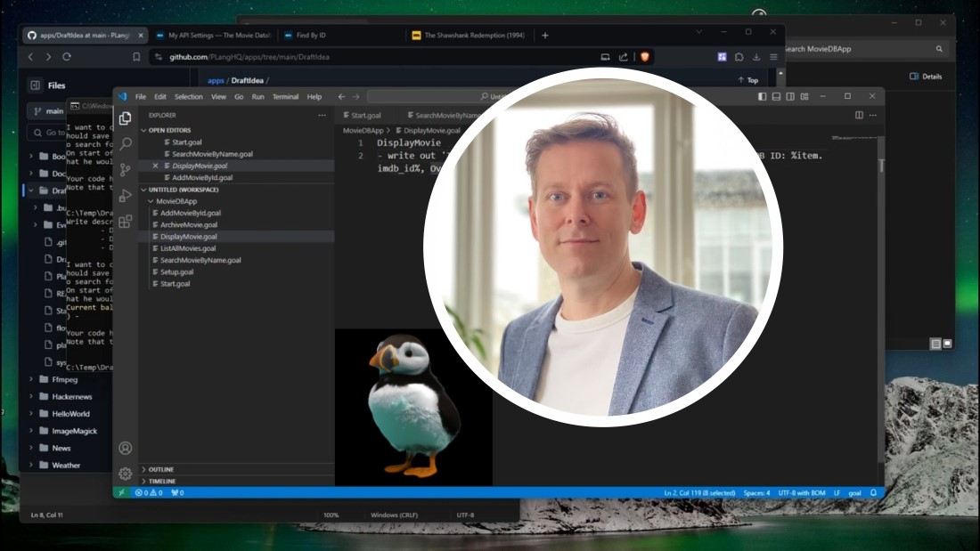Bookmark the GitHub page in the browser

coord(136,57)
